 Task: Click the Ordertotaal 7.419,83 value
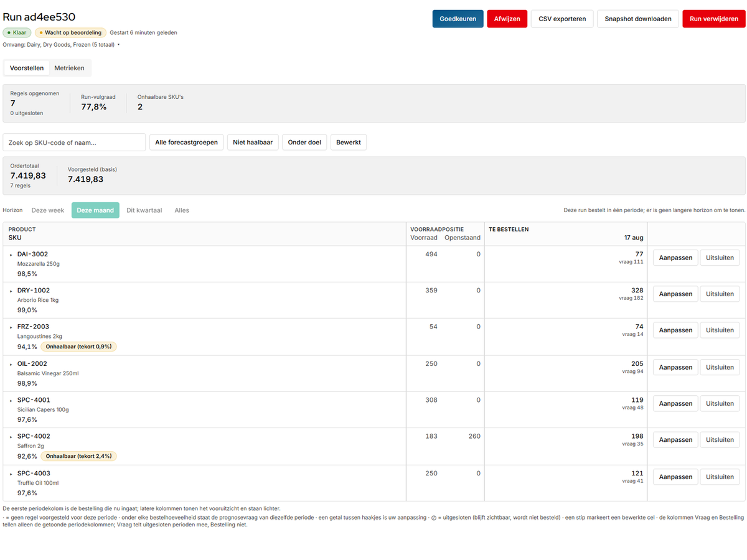pyautogui.click(x=28, y=176)
